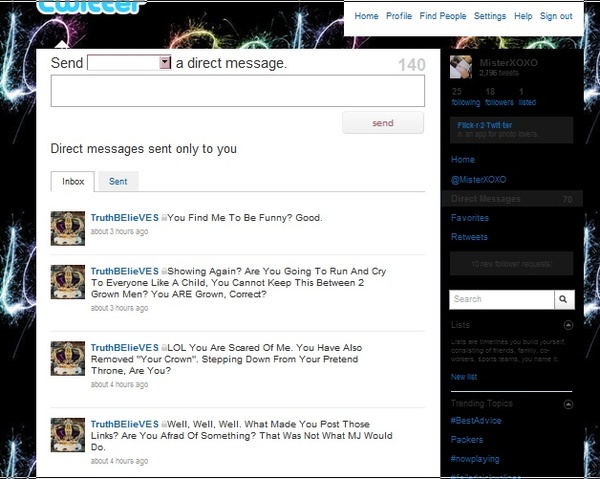
Task: Select the Inbox tab
Action: [73, 182]
